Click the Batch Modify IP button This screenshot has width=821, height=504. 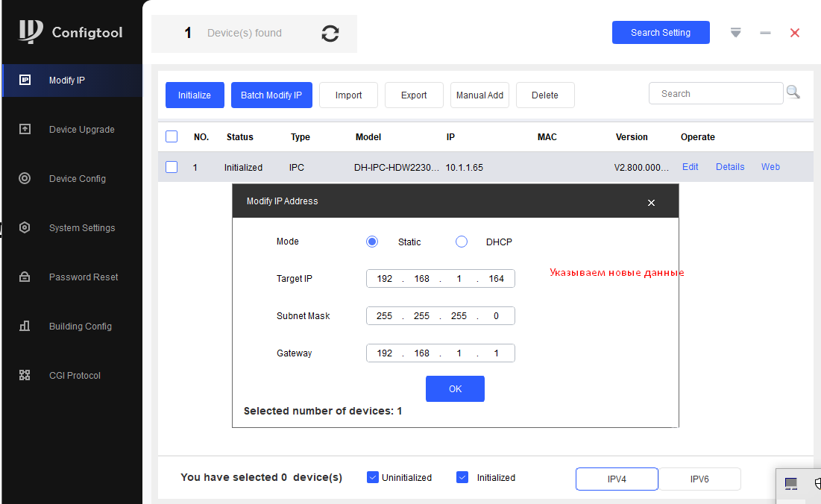[271, 95]
